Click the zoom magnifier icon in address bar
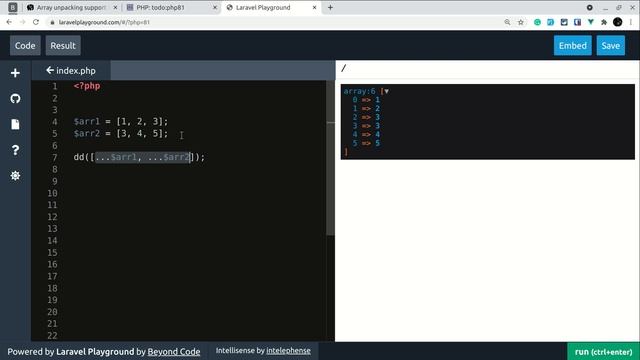 pyautogui.click(x=507, y=22)
